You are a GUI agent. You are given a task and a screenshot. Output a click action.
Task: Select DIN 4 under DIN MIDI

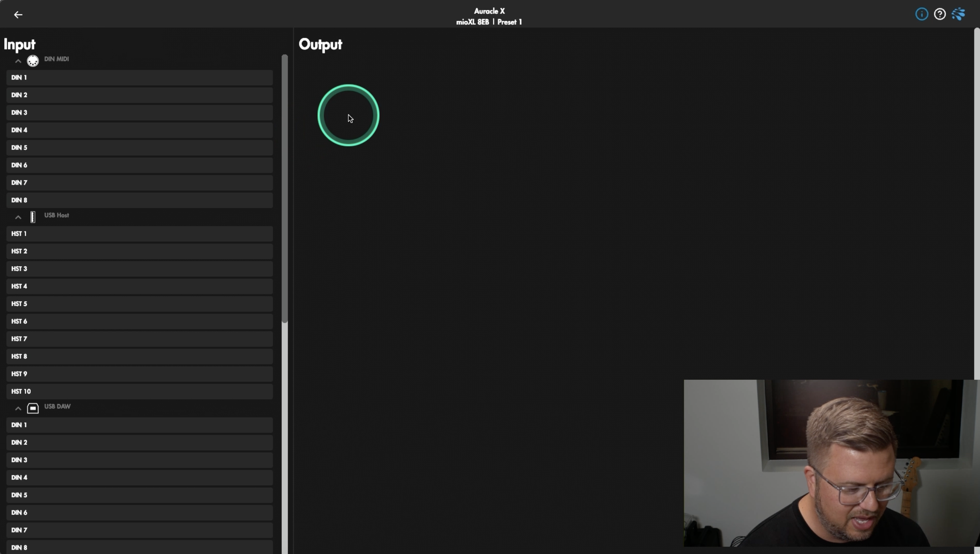[139, 130]
